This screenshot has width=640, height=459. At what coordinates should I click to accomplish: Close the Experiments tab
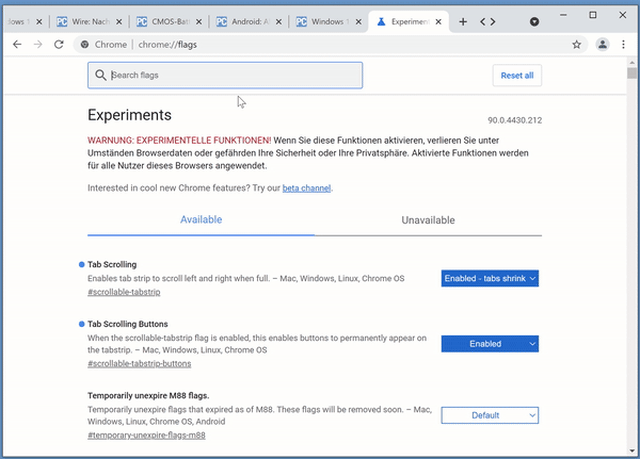438,22
